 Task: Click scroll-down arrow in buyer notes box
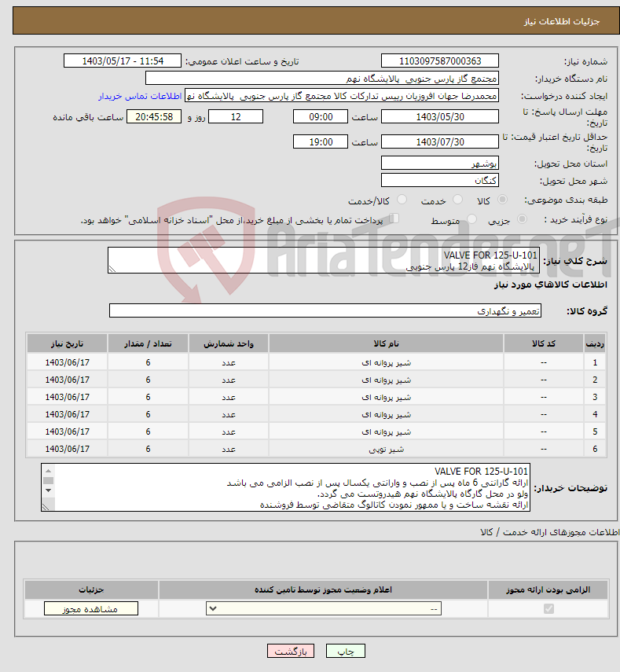tap(49, 490)
